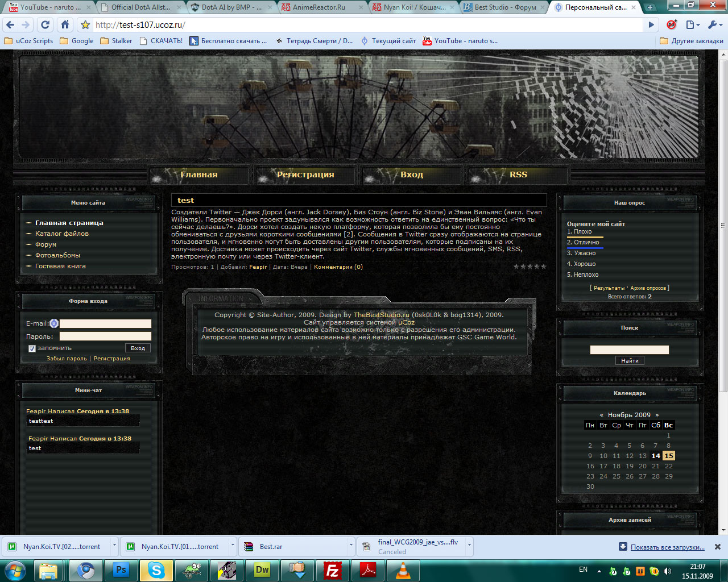The height and width of the screenshot is (582, 728).
Task: Switch to the Official DotA Allstars tab
Action: (x=140, y=7)
